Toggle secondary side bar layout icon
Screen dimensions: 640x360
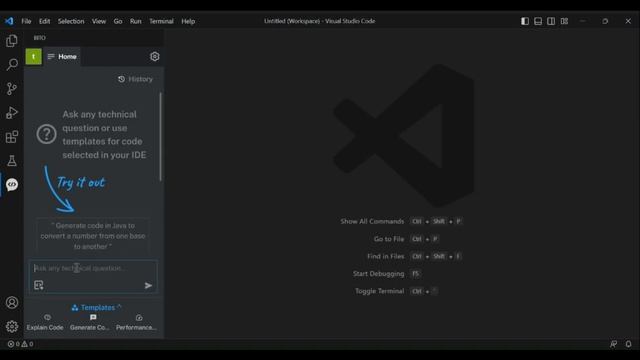coord(551,21)
